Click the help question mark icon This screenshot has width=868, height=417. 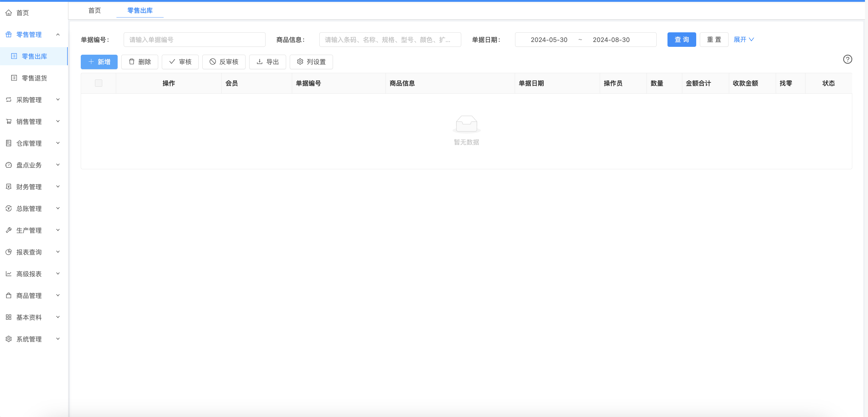click(x=847, y=60)
